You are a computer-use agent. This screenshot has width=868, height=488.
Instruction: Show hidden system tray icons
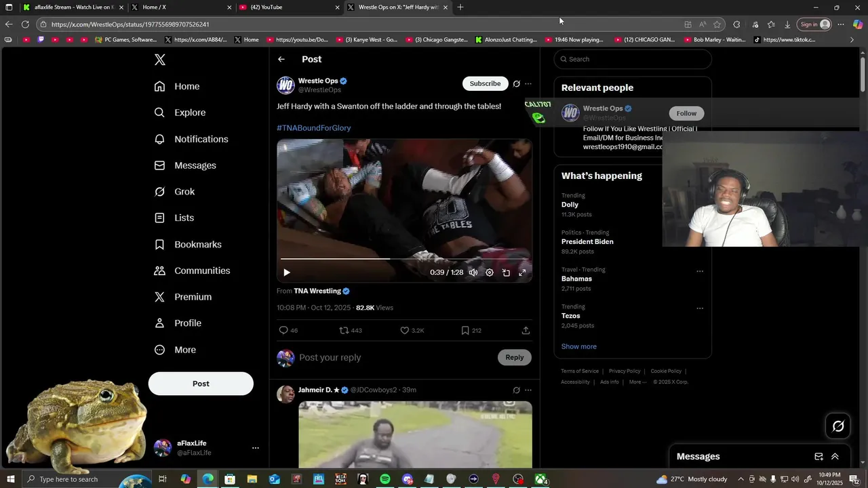click(741, 479)
